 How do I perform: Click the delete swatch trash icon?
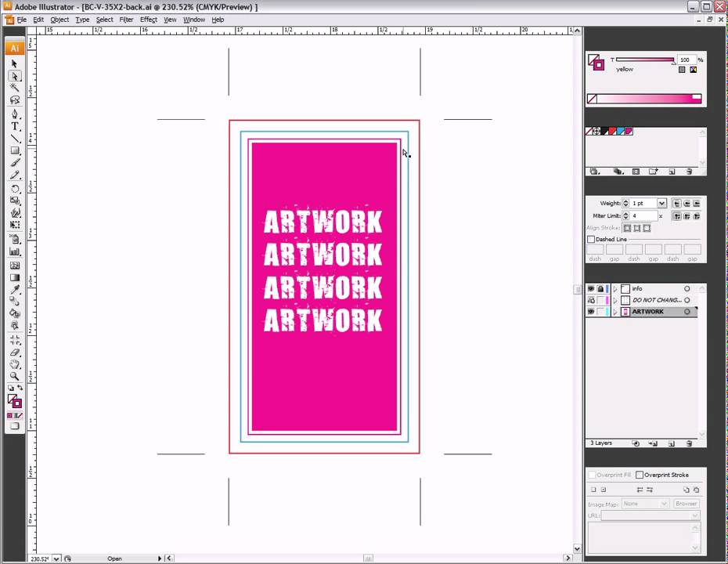(x=689, y=172)
